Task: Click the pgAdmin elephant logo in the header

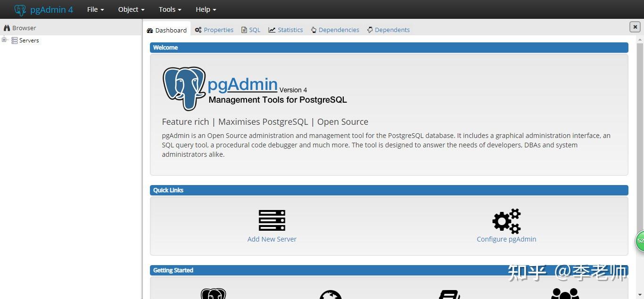Action: [19, 9]
